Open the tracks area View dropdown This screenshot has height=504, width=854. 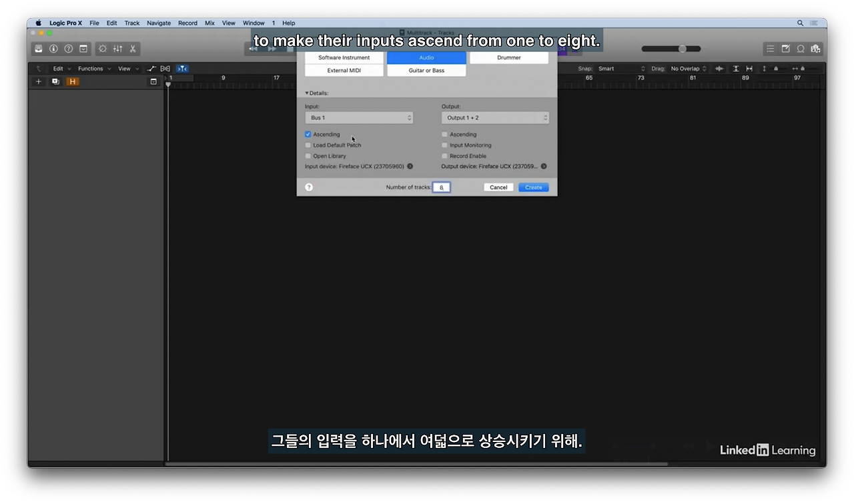129,69
